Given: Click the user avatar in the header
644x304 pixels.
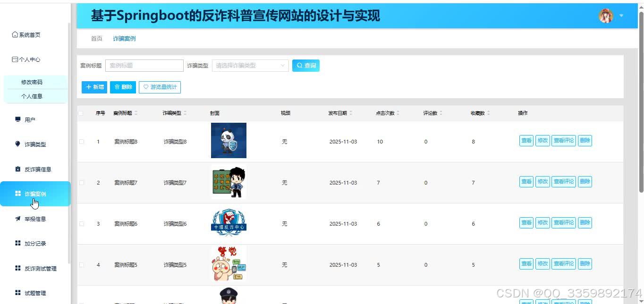Looking at the screenshot, I should 606,16.
